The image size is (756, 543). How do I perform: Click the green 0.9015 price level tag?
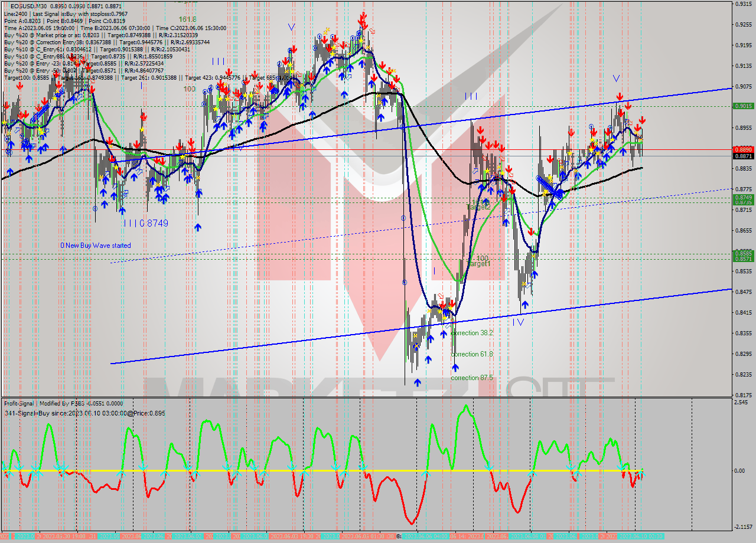742,106
